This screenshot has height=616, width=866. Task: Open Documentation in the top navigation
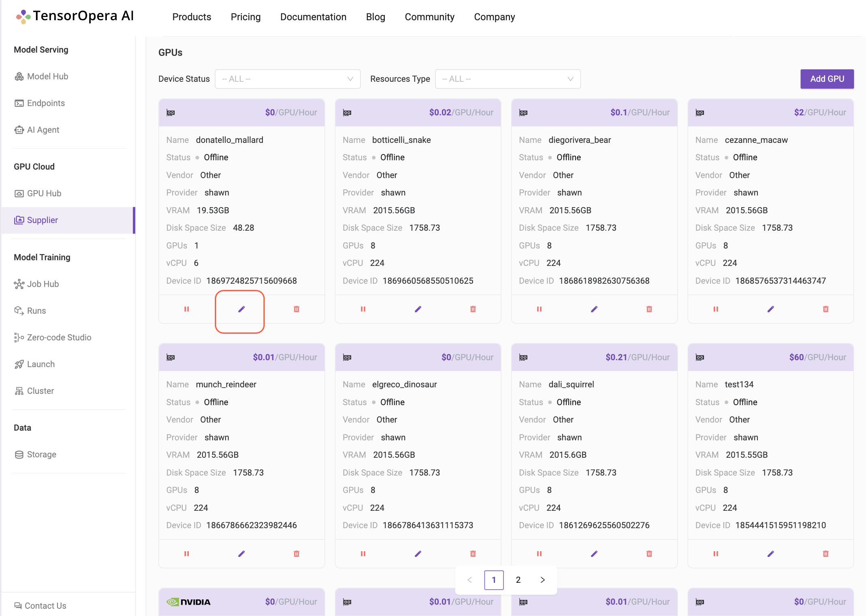[x=313, y=17]
